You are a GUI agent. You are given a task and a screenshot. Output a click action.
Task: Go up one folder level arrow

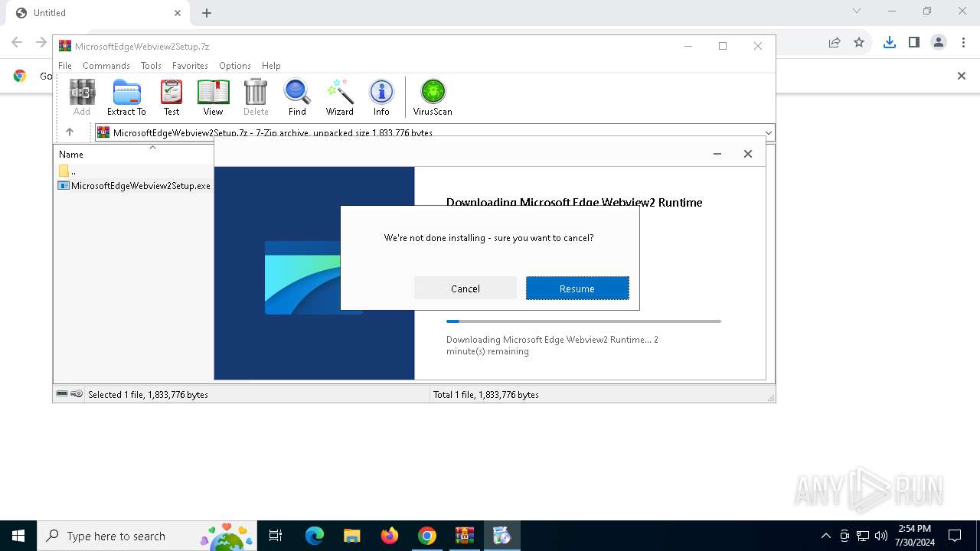coord(70,132)
